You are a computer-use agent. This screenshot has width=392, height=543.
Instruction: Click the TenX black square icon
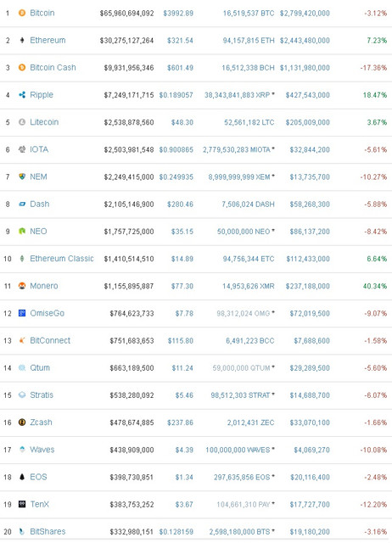coord(22,504)
